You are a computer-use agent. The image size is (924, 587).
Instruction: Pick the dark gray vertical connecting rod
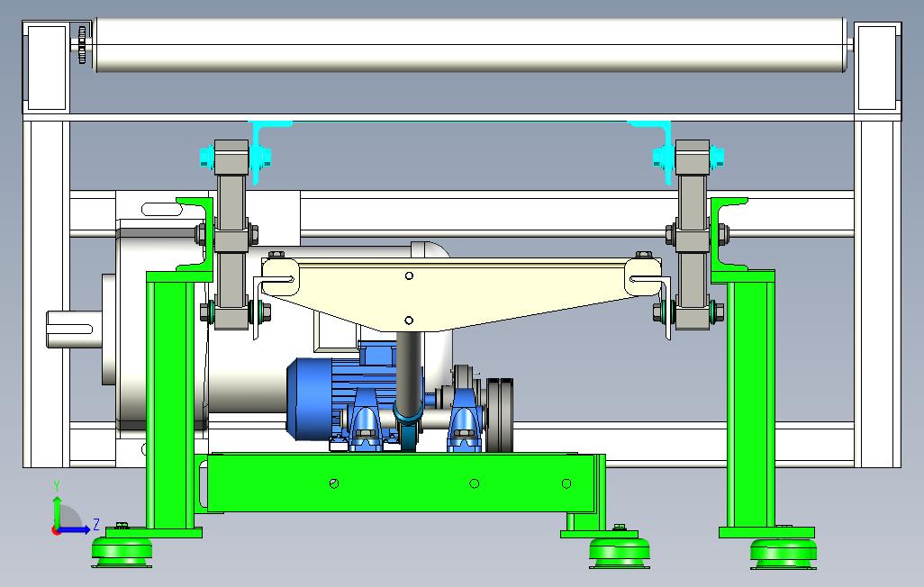pyautogui.click(x=408, y=375)
